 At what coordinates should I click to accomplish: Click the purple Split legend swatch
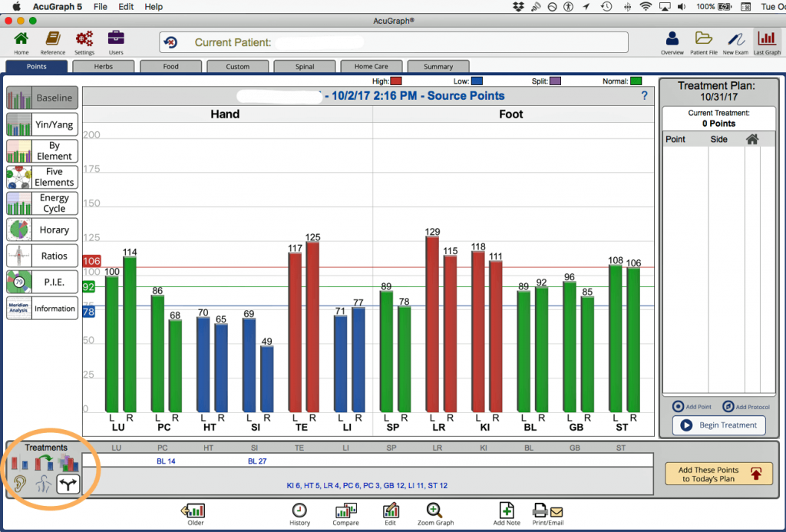[555, 81]
